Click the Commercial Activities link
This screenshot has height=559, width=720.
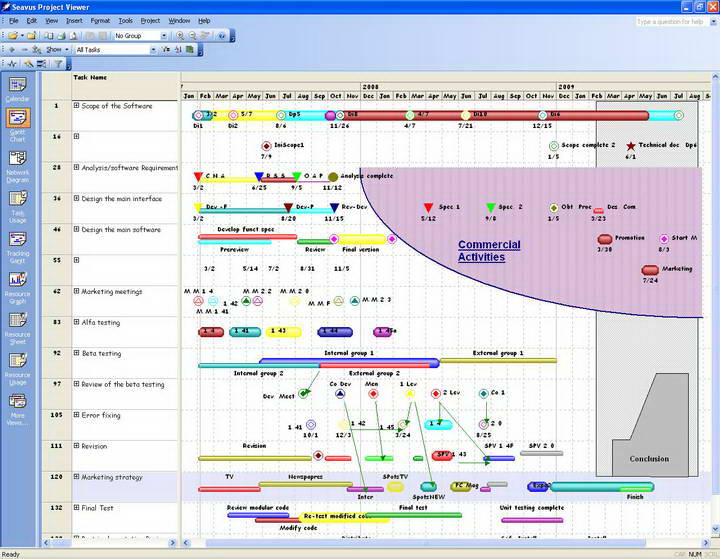pyautogui.click(x=488, y=251)
